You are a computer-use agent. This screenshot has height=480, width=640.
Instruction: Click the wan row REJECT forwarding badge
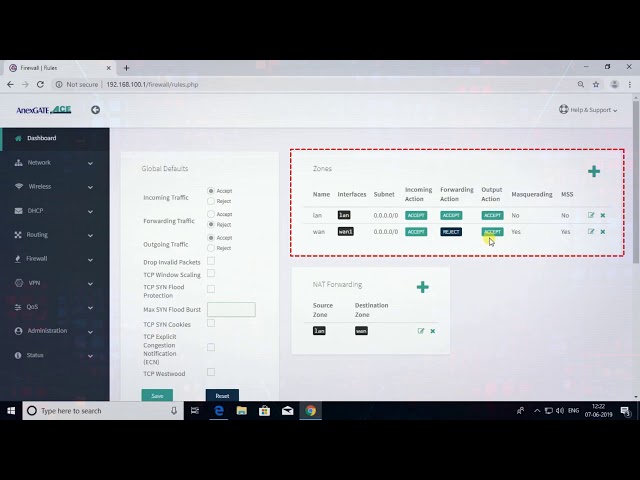point(451,232)
